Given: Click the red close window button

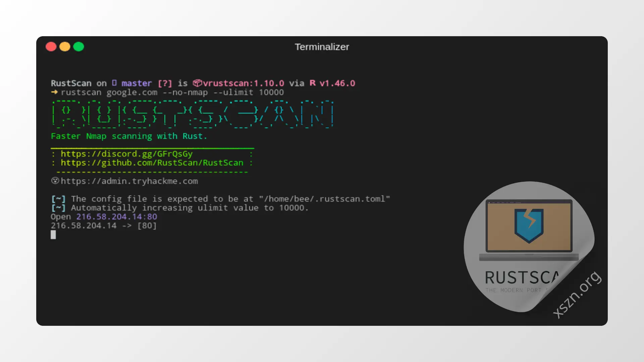Looking at the screenshot, I should point(51,47).
